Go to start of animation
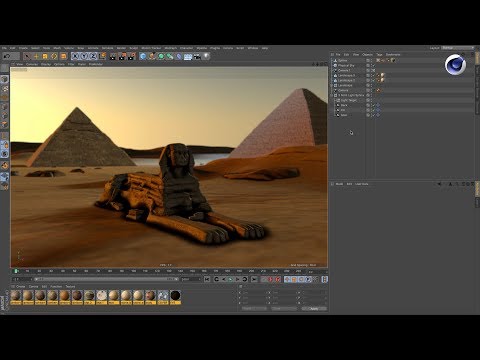This screenshot has height=360, width=480. tap(207, 279)
